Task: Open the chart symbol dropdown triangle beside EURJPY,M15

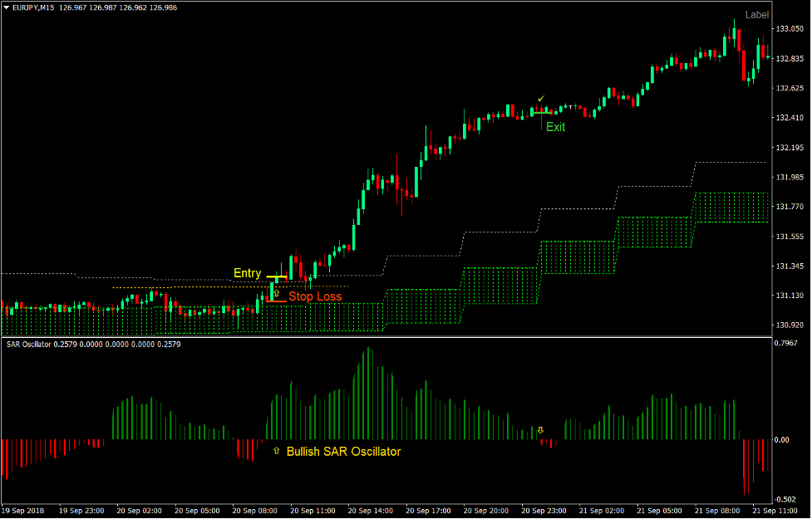Action: coord(7,7)
